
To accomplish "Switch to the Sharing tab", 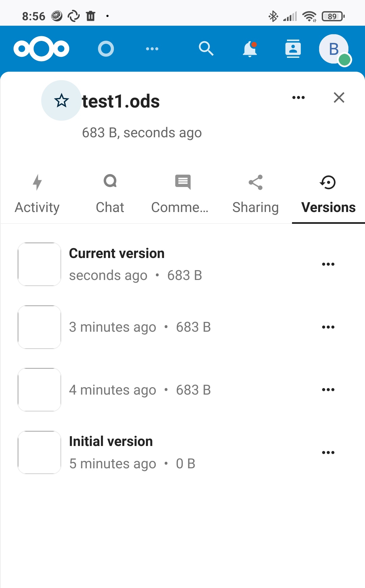I will tap(255, 194).
